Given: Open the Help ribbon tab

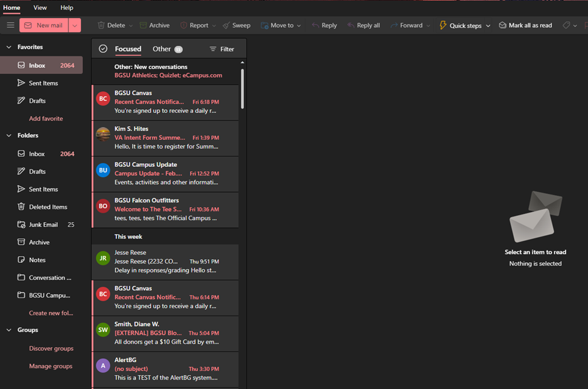Looking at the screenshot, I should pos(67,8).
